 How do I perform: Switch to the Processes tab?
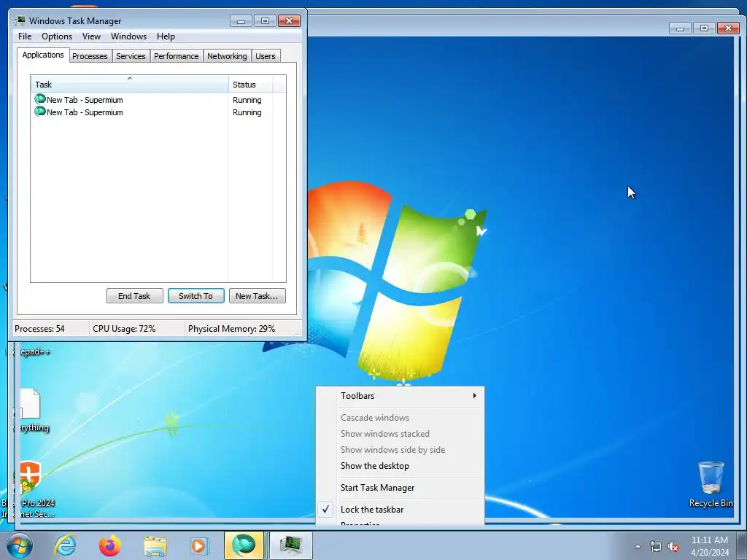coord(90,56)
